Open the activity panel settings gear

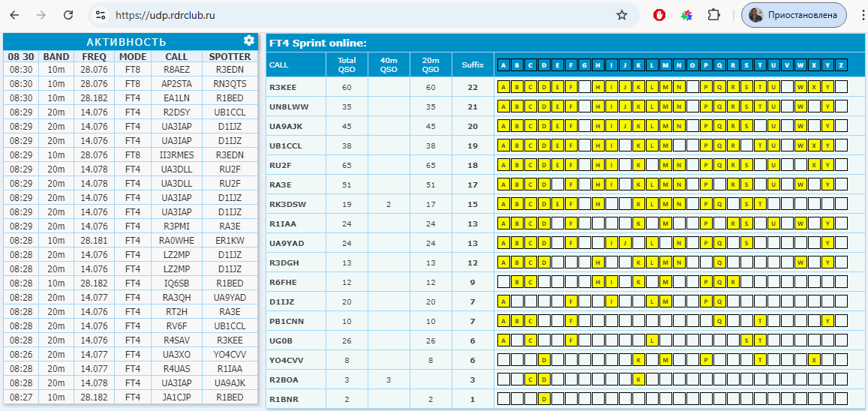(249, 41)
